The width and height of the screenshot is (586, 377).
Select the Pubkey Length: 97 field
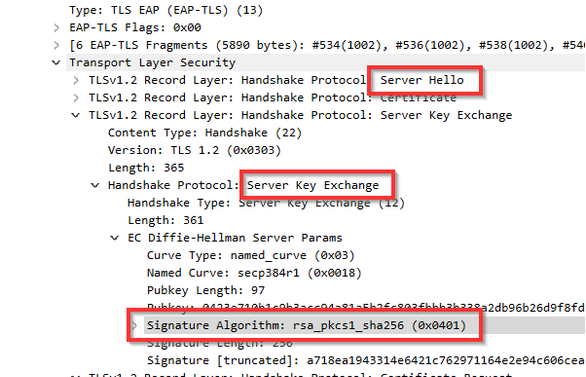pos(206,291)
